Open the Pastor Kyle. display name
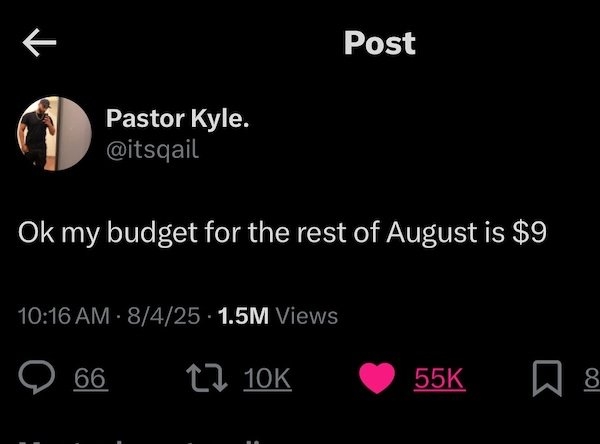 click(x=179, y=120)
